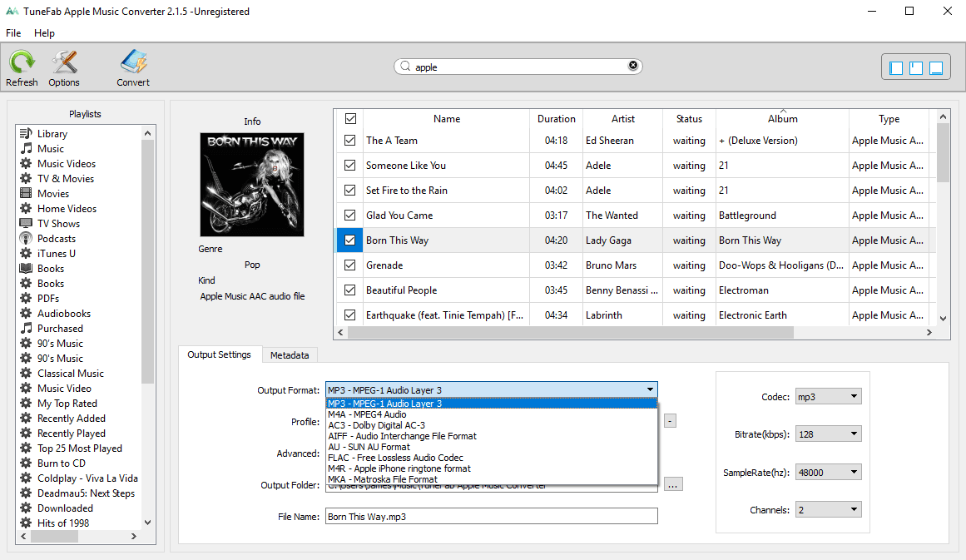
Task: Open the Library playlist
Action: pos(52,134)
